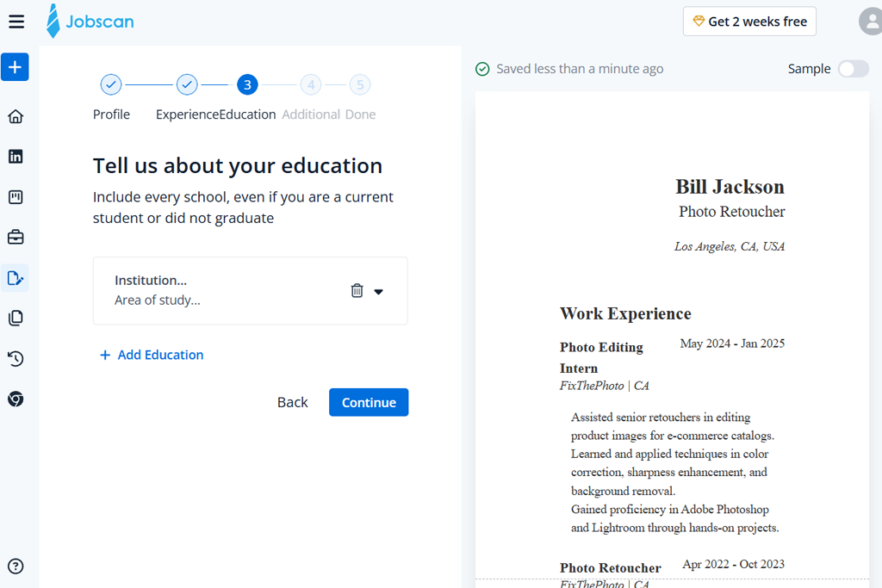
Task: Select the resume builder sidebar icon
Action: click(x=16, y=278)
